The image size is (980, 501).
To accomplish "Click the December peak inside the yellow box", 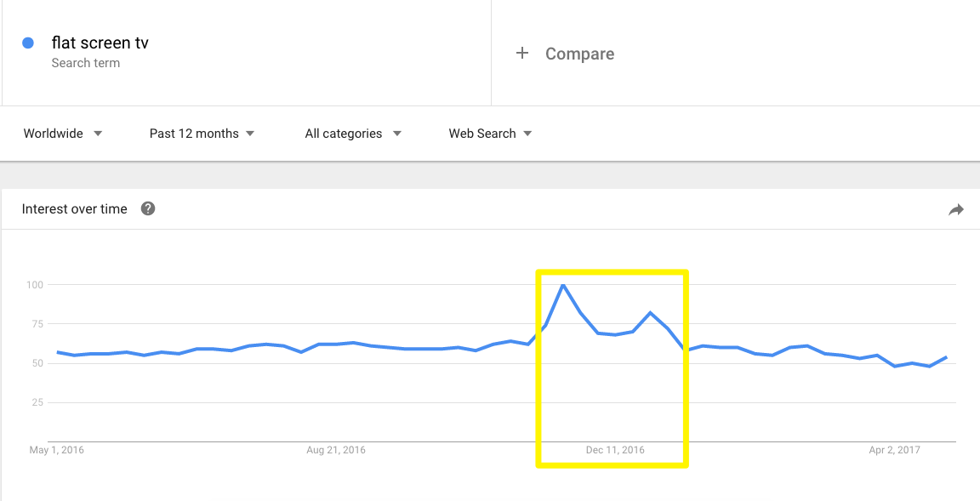I will 563,287.
